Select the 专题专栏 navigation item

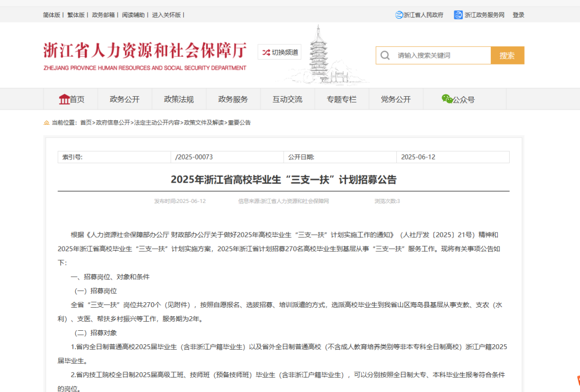click(x=342, y=99)
